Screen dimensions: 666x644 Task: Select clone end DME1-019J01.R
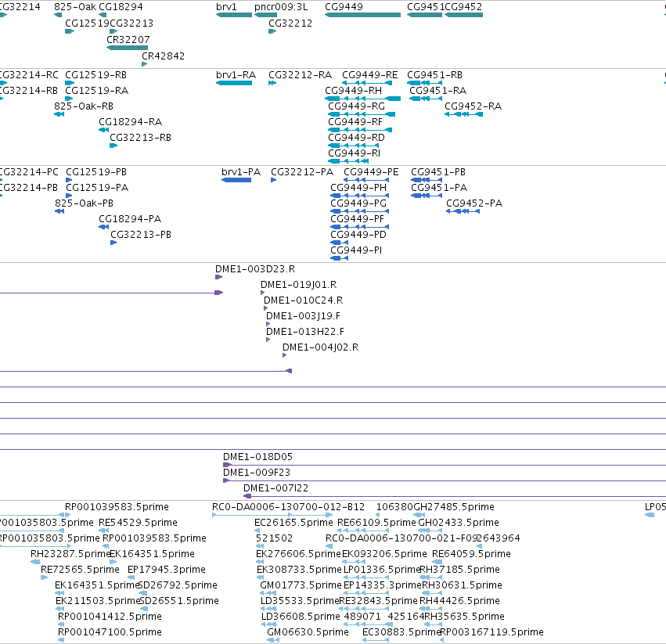(262, 293)
